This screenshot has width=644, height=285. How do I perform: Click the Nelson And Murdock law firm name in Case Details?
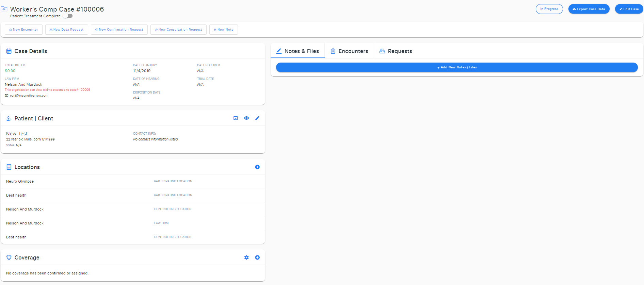pos(23,84)
